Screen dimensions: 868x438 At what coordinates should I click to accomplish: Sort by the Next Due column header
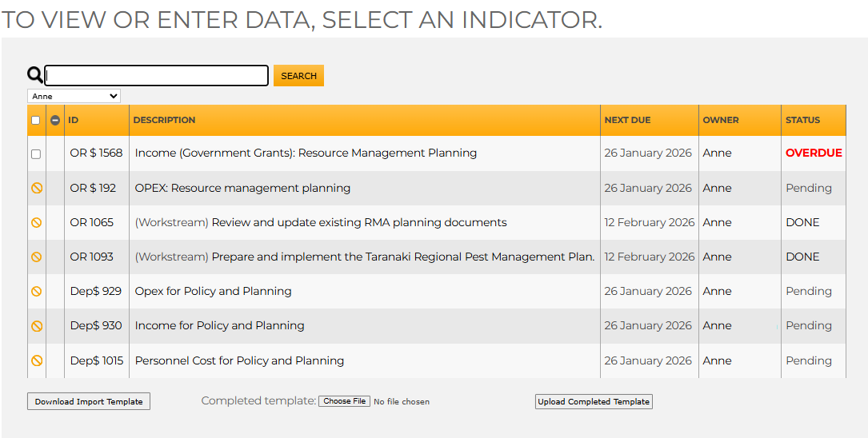(x=627, y=120)
